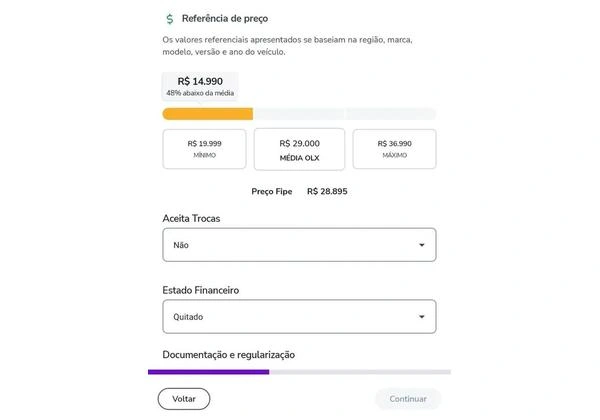This screenshot has width=600, height=420.
Task: Select the R$ 19.999 Mínimo card
Action: pos(204,149)
